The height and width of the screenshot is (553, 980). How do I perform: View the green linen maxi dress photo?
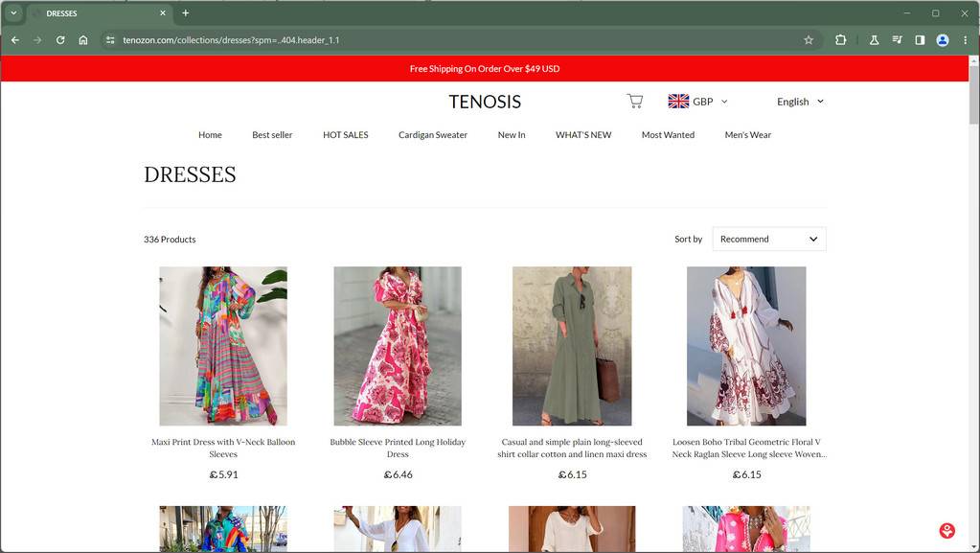pos(572,346)
